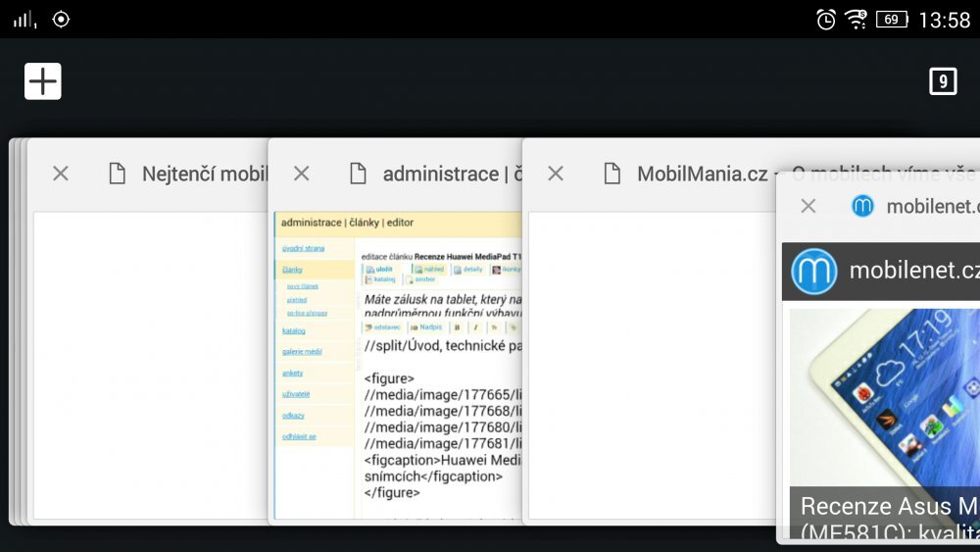This screenshot has width=980, height=552.
Task: Tap the tab counter showing 9
Action: click(x=942, y=81)
